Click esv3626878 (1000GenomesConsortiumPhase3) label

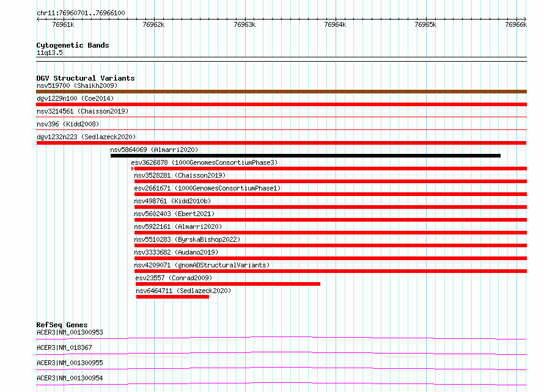204,162
